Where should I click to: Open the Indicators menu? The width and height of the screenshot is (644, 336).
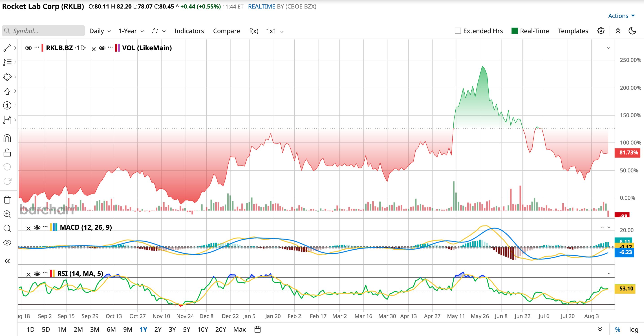[189, 31]
